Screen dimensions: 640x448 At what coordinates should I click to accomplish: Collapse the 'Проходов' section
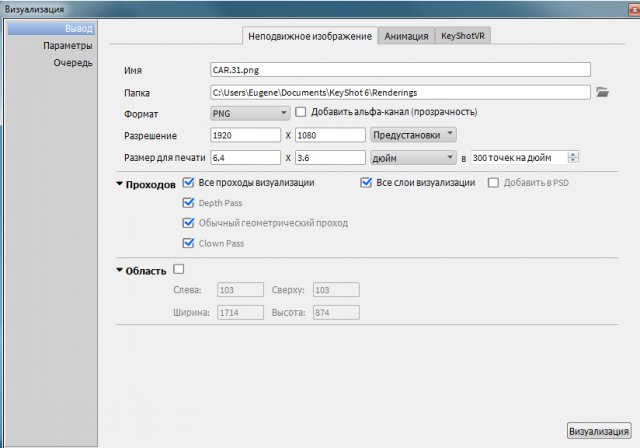(x=121, y=185)
